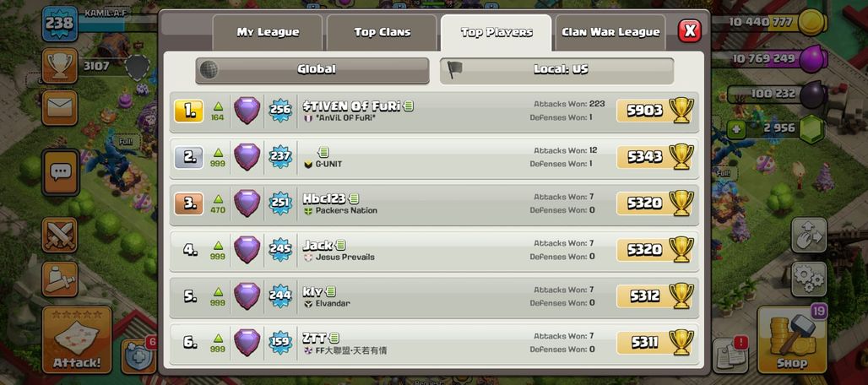Select the Hbc123 player row

tap(434, 203)
